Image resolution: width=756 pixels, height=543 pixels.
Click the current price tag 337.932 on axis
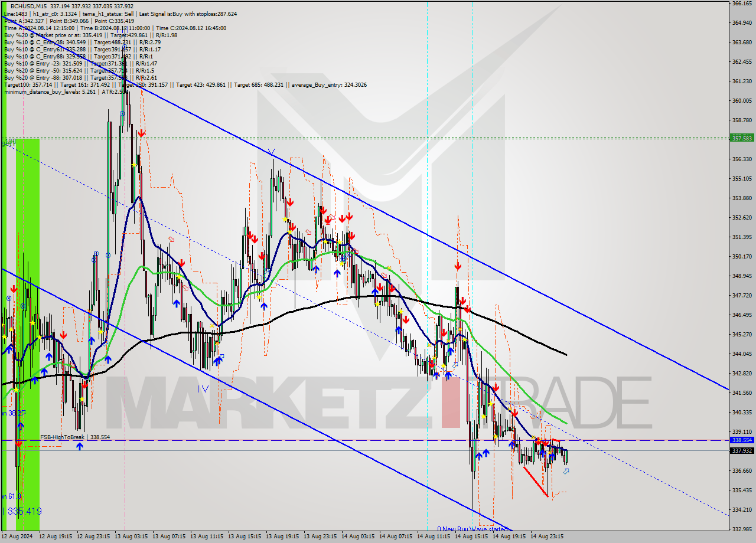742,451
